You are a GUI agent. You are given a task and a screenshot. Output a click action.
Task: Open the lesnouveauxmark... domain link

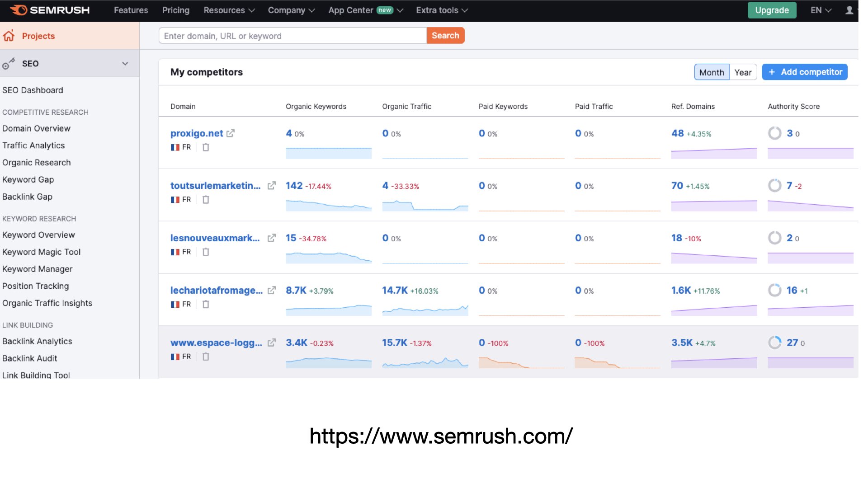(x=215, y=238)
